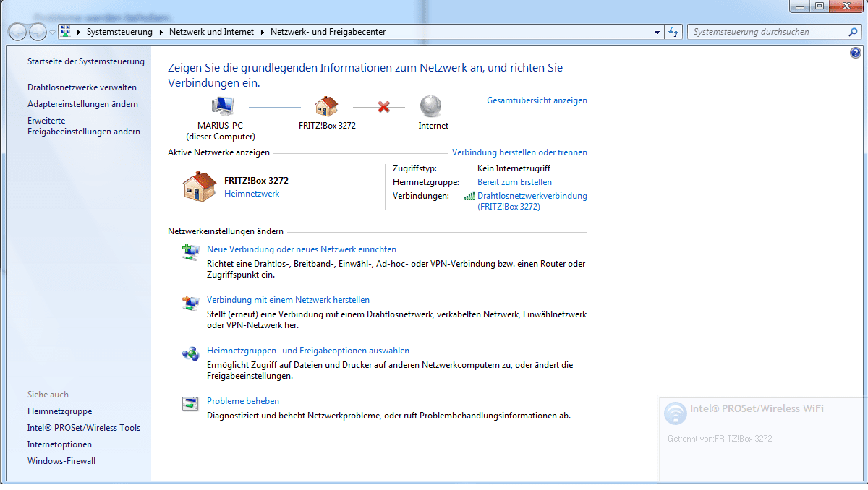Image resolution: width=868 pixels, height=490 pixels.
Task: Click the Heimnetzwerk link
Action: (252, 194)
